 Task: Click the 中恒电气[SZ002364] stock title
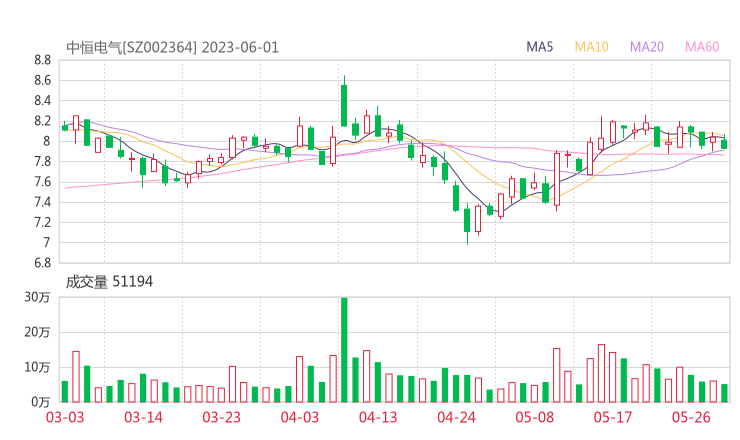point(131,47)
